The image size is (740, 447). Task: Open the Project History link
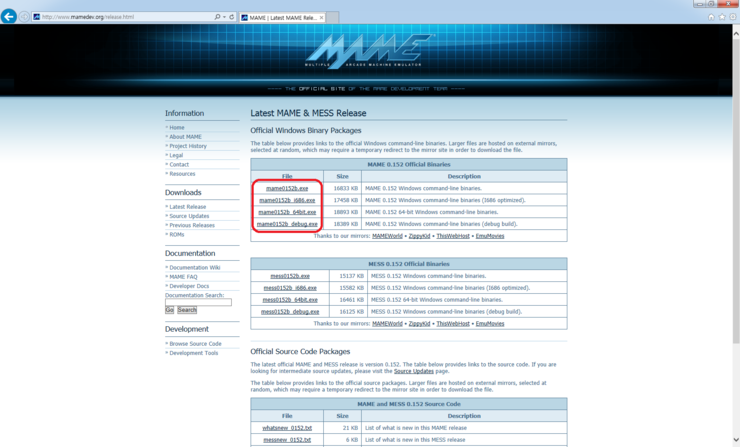tap(188, 146)
